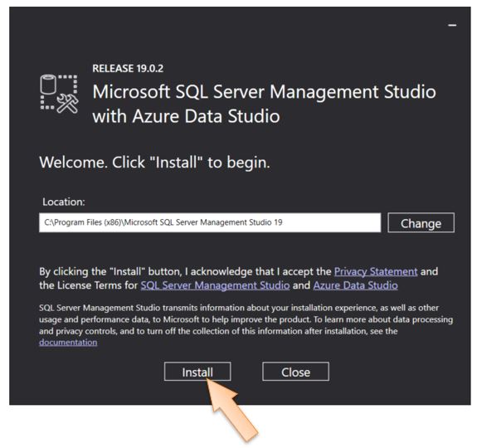The height and width of the screenshot is (448, 477).
Task: Click the Install button to begin setup
Action: [197, 372]
